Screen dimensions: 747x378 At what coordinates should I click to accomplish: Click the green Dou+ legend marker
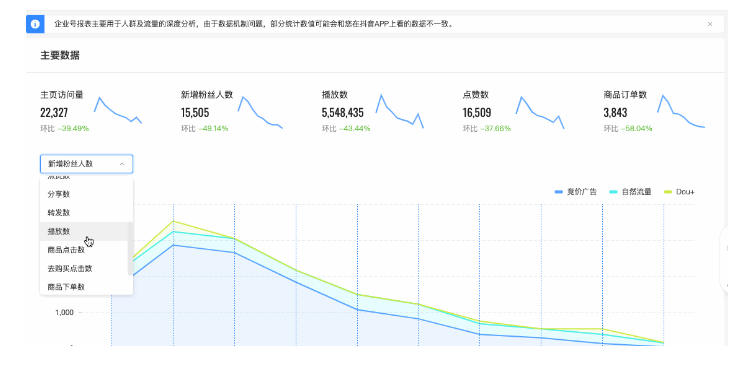point(668,192)
